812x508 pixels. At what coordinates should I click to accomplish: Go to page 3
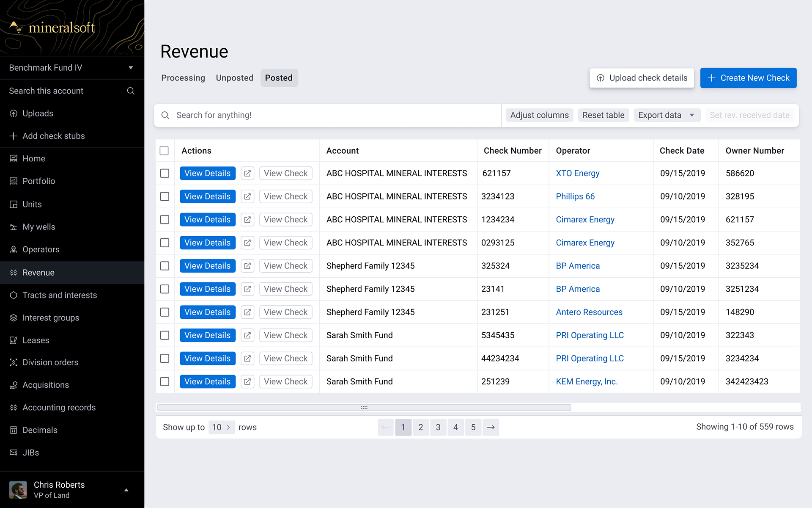click(x=438, y=427)
